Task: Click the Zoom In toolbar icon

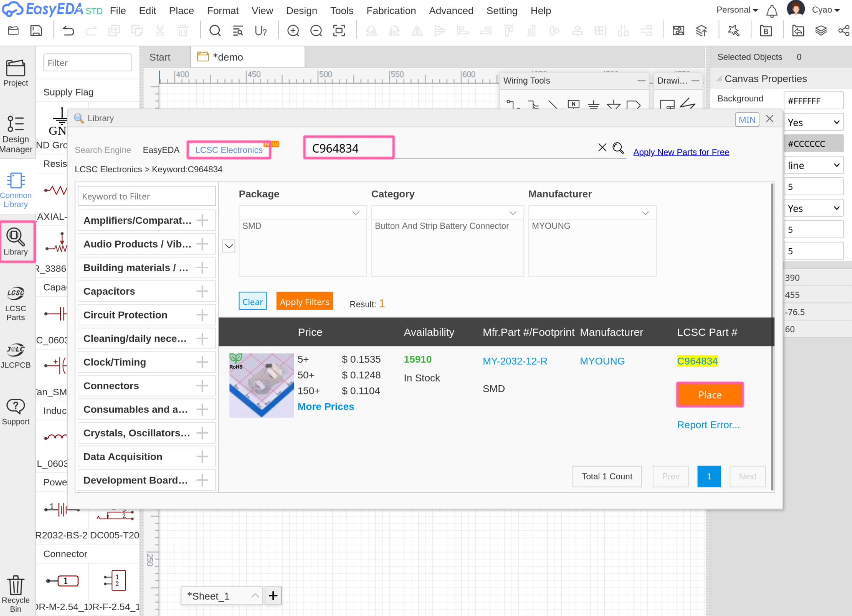Action: (x=293, y=31)
